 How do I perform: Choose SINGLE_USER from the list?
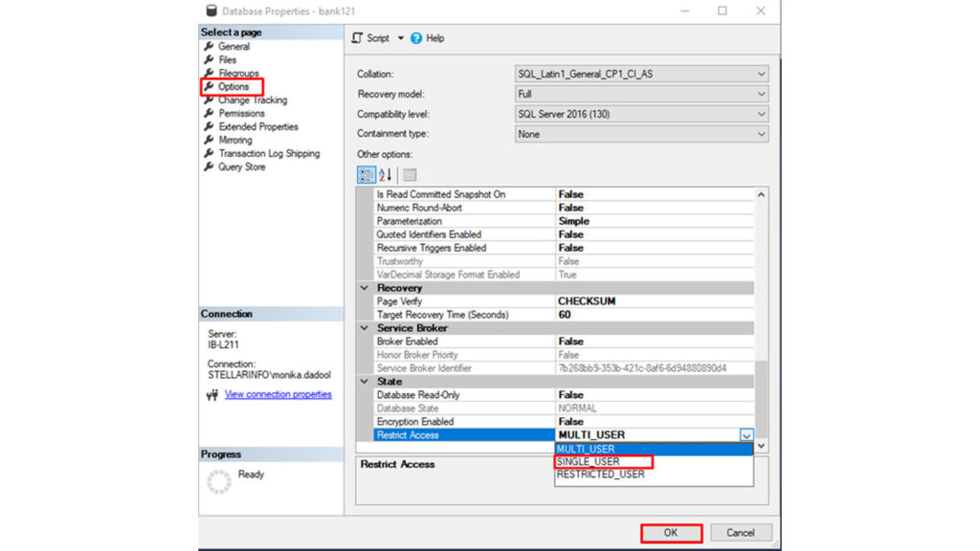click(654, 462)
